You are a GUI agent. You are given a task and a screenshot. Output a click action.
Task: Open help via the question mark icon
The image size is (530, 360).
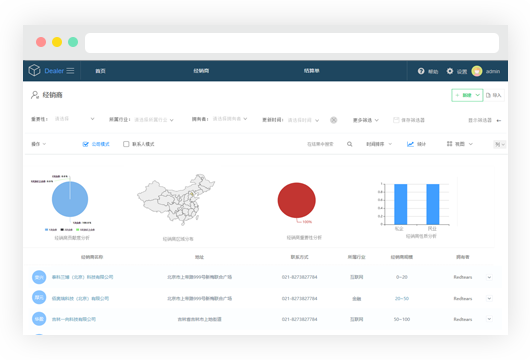point(421,71)
